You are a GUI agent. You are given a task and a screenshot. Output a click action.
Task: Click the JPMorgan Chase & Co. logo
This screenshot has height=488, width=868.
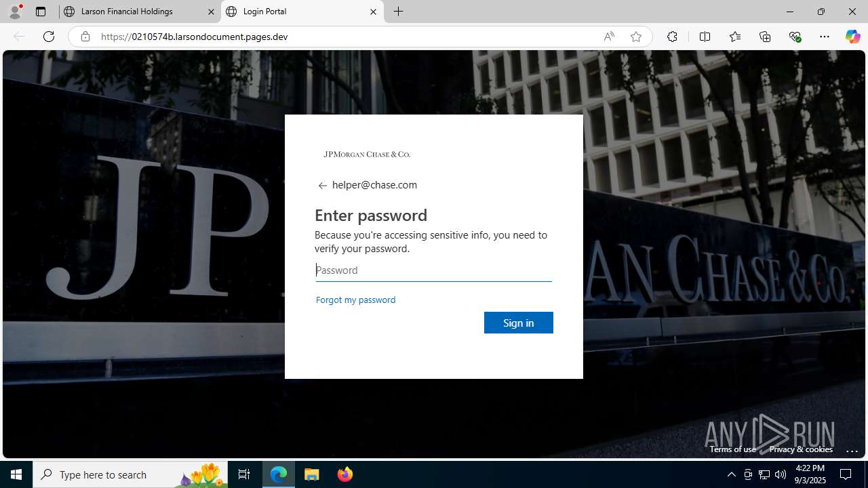367,155
